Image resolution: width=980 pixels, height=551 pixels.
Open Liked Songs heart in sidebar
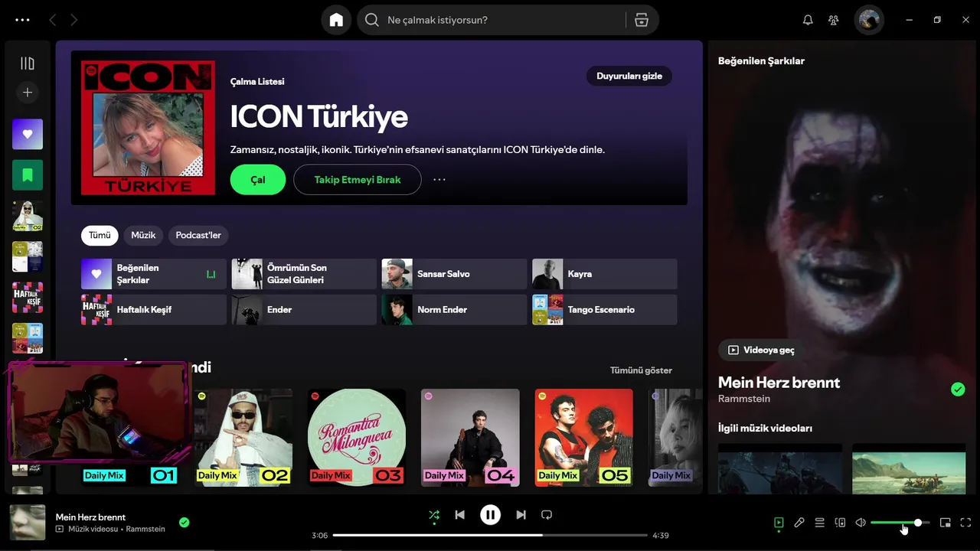[x=28, y=134]
